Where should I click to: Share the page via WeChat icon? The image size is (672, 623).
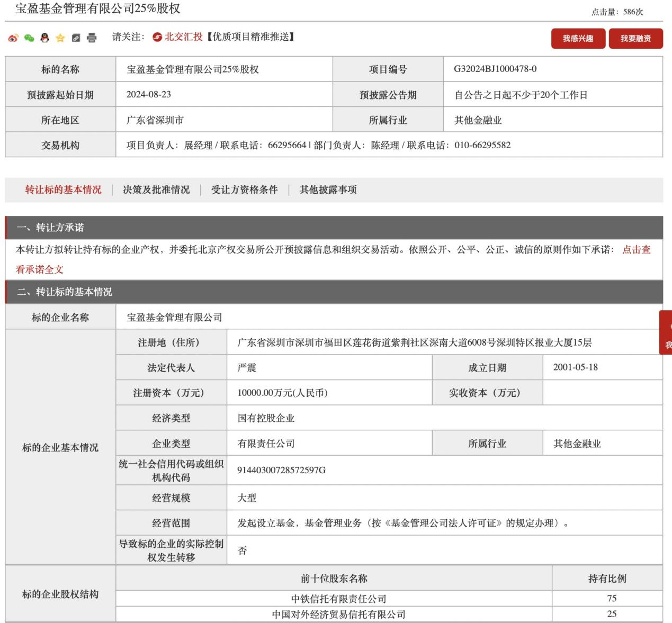(x=29, y=38)
